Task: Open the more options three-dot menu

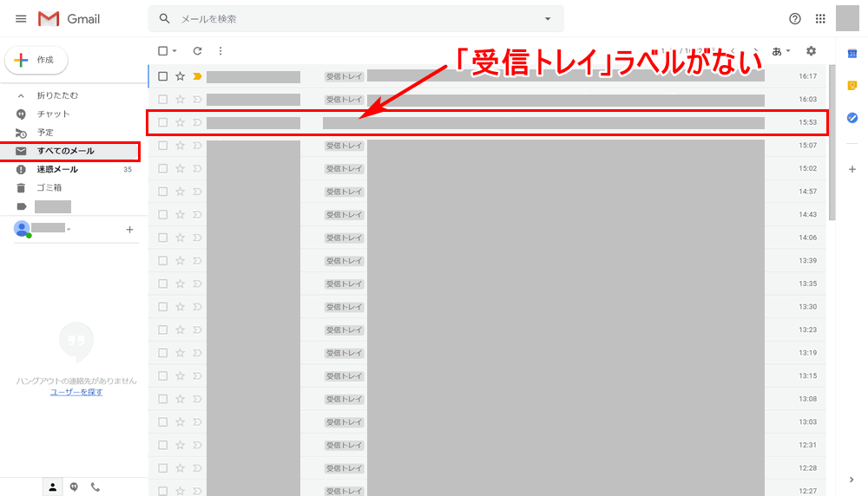Action: pos(220,51)
